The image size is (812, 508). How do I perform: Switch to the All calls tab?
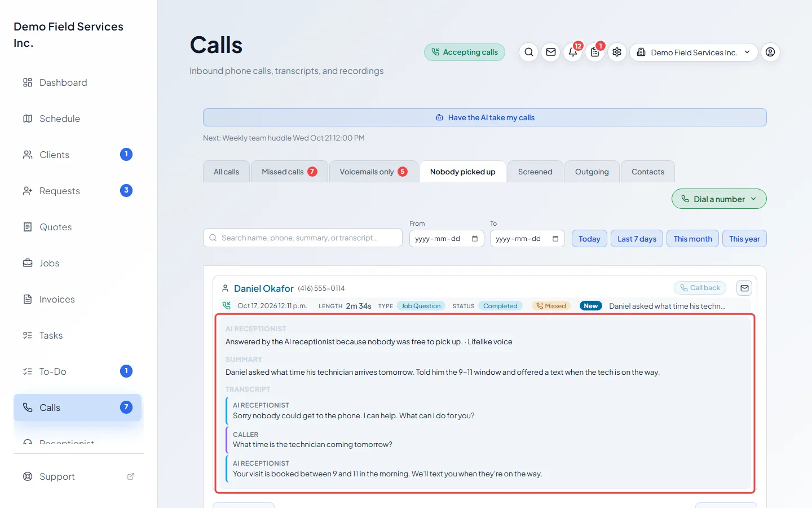click(x=226, y=172)
